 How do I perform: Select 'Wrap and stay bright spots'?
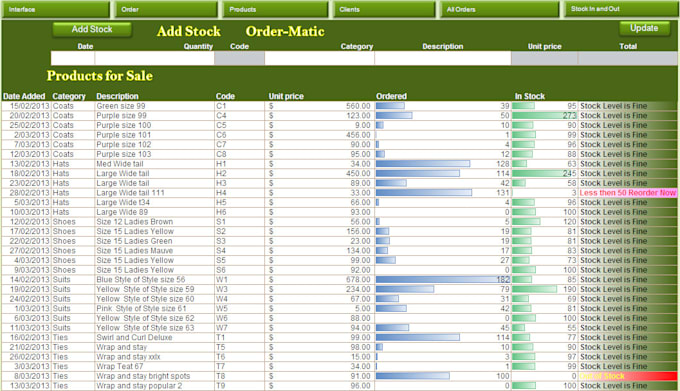point(155,376)
